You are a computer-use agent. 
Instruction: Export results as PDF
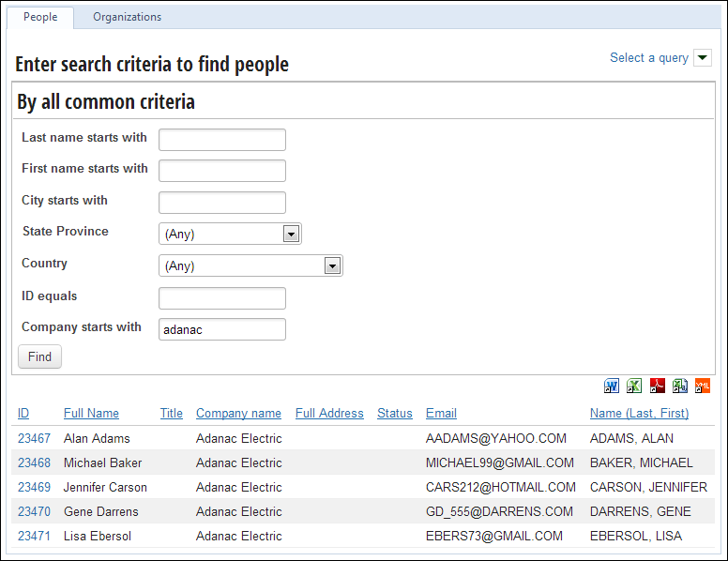point(657,386)
